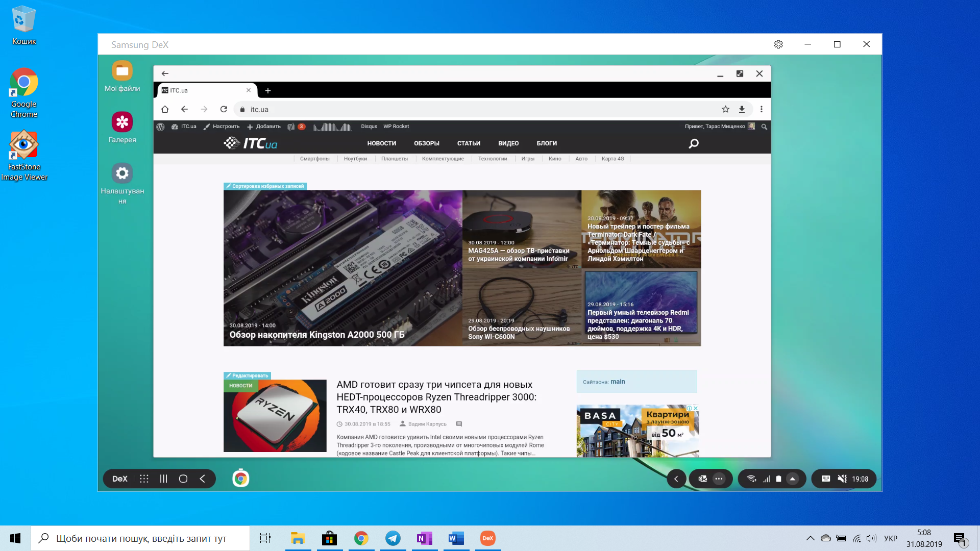980x551 pixels.
Task: Go to Chrome home page icon
Action: click(x=165, y=109)
